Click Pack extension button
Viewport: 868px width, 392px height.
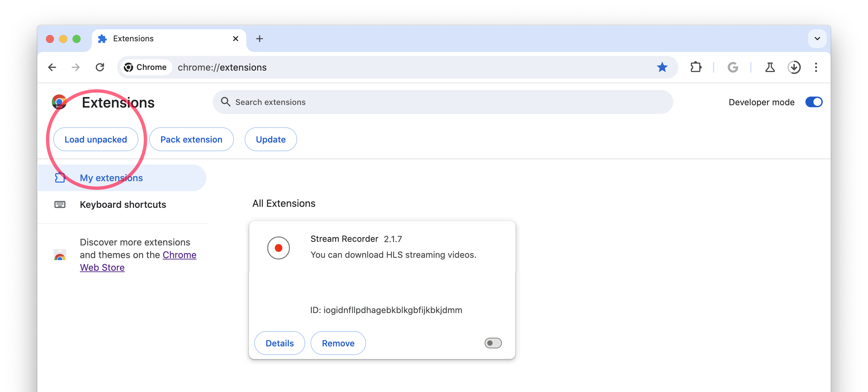point(191,139)
